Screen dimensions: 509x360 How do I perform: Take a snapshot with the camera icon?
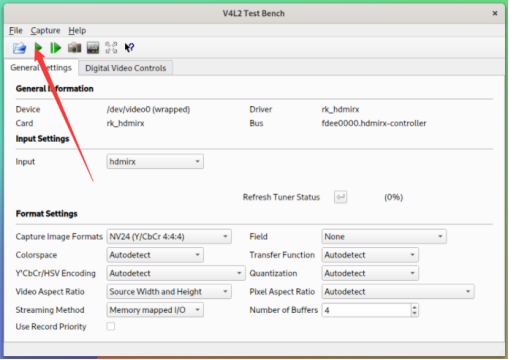point(74,48)
